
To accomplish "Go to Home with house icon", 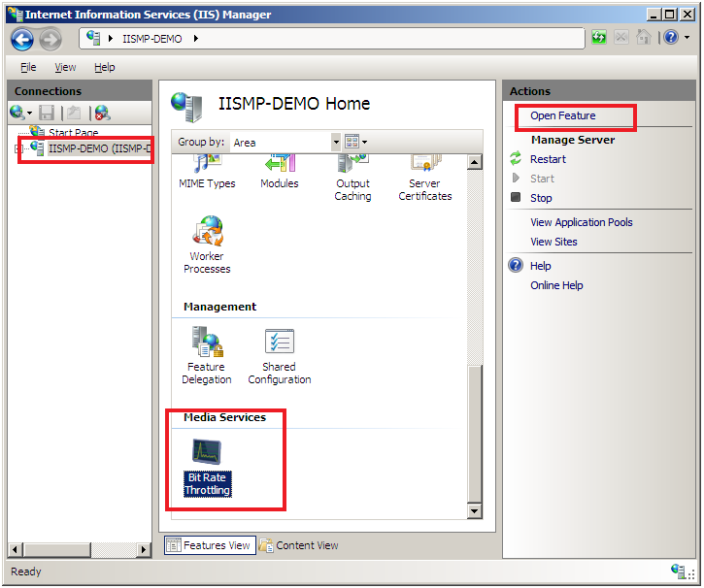I will tap(644, 37).
